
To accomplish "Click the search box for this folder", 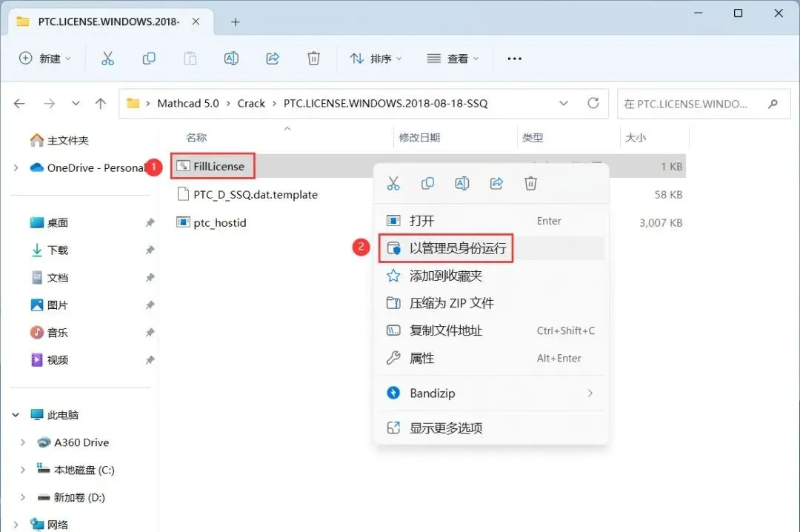I will [x=704, y=104].
